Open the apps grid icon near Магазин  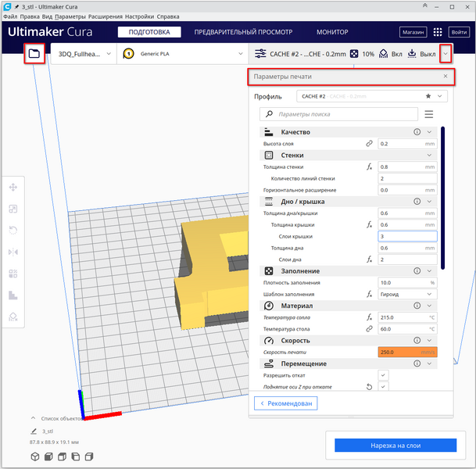[438, 33]
